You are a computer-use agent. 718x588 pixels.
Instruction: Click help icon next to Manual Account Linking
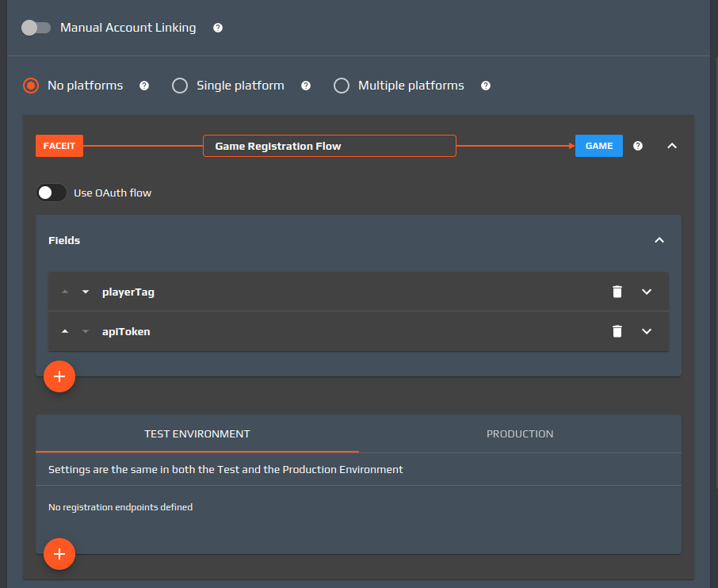[x=218, y=28]
